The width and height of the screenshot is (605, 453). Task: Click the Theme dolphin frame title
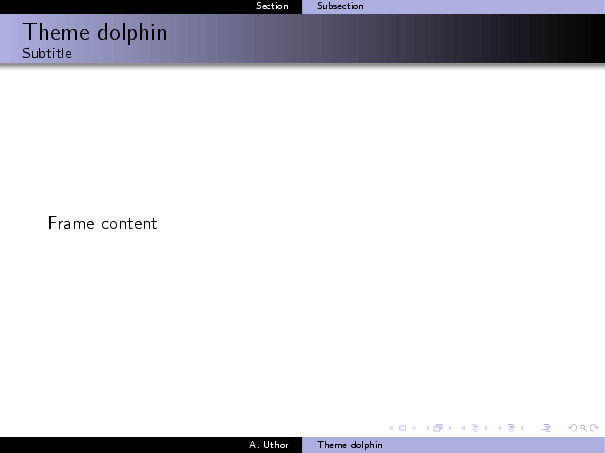click(95, 32)
